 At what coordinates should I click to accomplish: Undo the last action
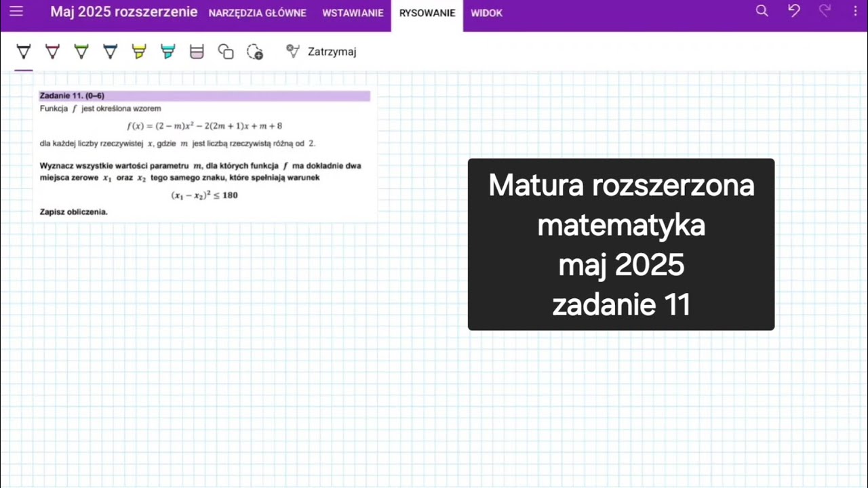pos(794,12)
